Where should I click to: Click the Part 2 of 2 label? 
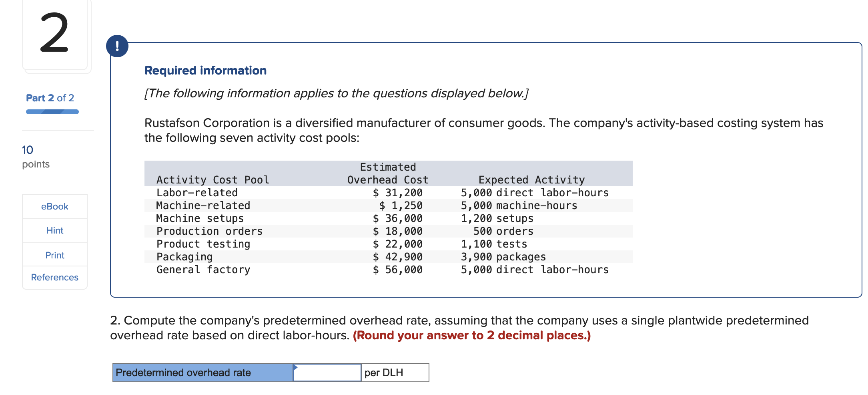(x=49, y=98)
